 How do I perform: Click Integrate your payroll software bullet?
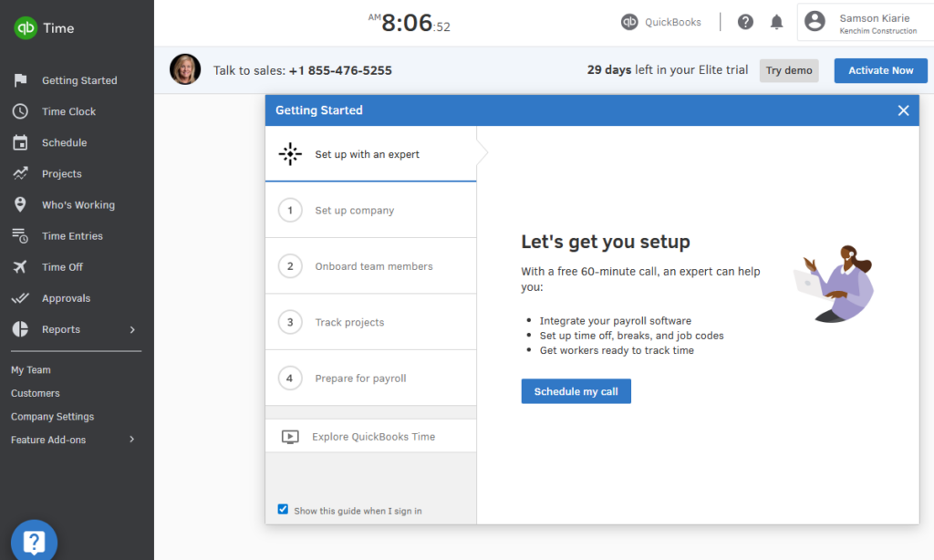click(x=616, y=320)
